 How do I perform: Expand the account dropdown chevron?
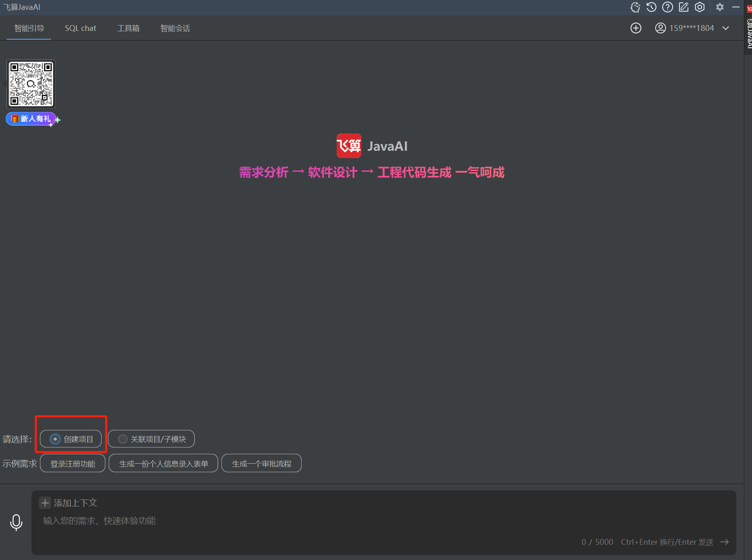(x=726, y=28)
